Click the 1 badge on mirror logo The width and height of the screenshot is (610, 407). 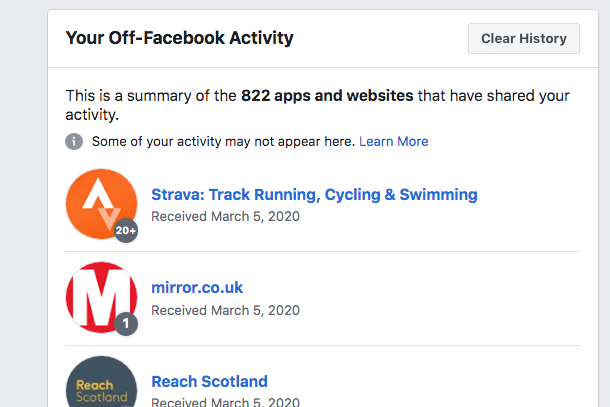pyautogui.click(x=126, y=323)
